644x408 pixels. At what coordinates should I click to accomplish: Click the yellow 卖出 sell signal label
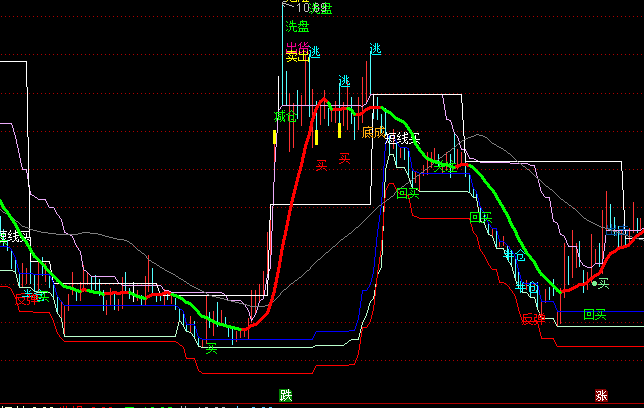(297, 57)
